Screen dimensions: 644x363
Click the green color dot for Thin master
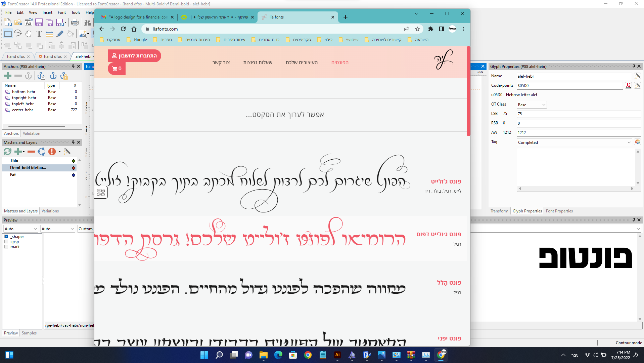pos(74,161)
